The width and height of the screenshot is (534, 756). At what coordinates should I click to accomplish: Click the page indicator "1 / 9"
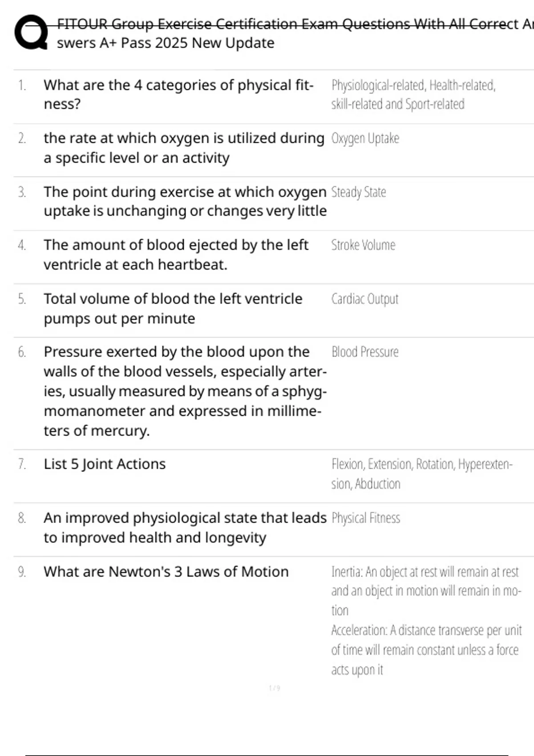(x=275, y=688)
